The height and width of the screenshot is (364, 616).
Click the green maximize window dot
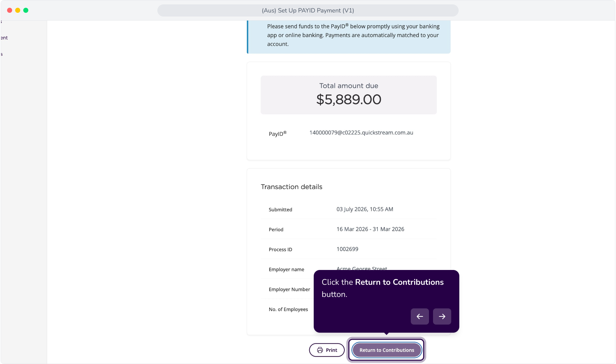pos(26,10)
